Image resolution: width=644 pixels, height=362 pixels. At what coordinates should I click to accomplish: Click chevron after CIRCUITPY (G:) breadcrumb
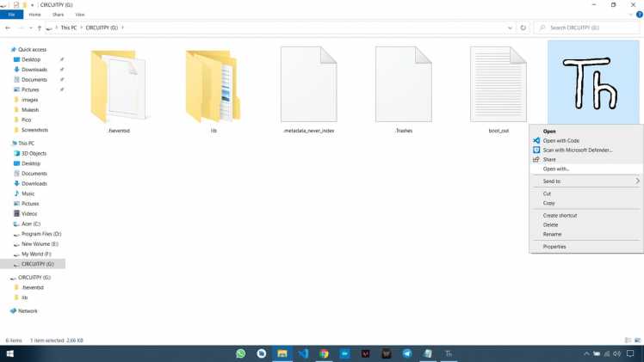coord(122,28)
